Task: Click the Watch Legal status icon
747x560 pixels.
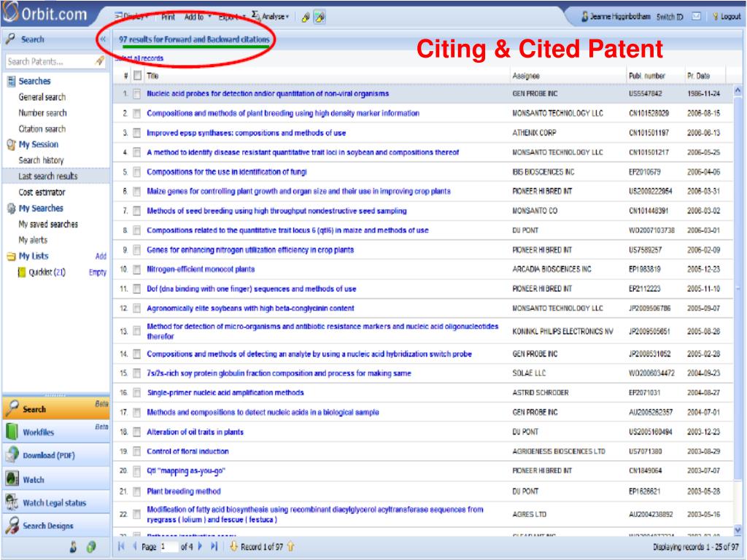Action: 12,502
